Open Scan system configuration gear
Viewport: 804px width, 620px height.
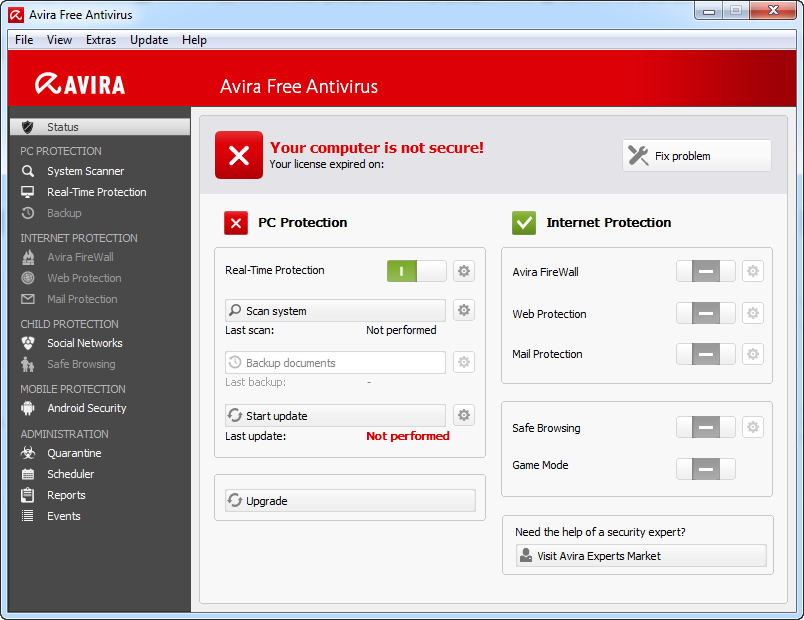click(x=464, y=310)
